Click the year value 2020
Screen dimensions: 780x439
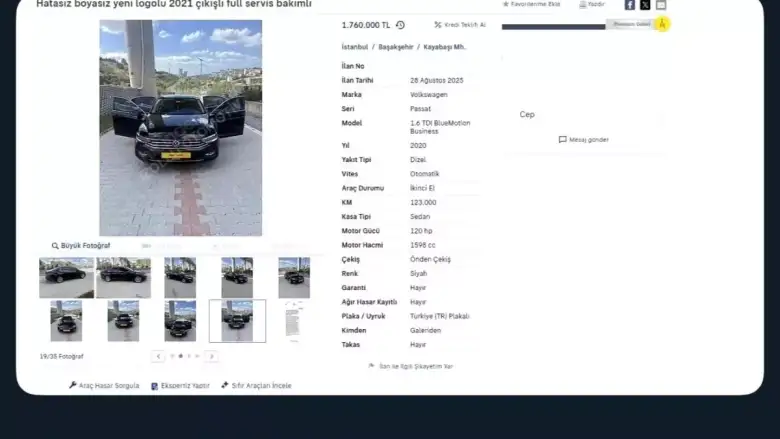click(418, 146)
